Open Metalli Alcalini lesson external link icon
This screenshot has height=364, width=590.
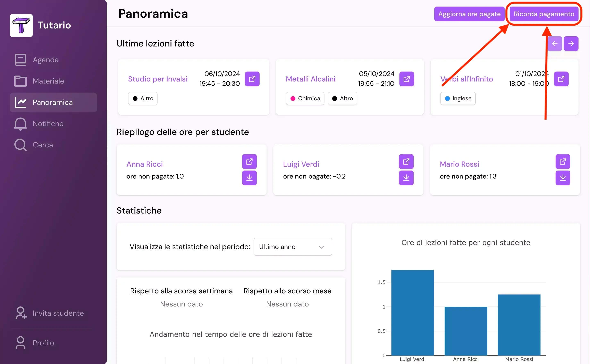pyautogui.click(x=406, y=79)
